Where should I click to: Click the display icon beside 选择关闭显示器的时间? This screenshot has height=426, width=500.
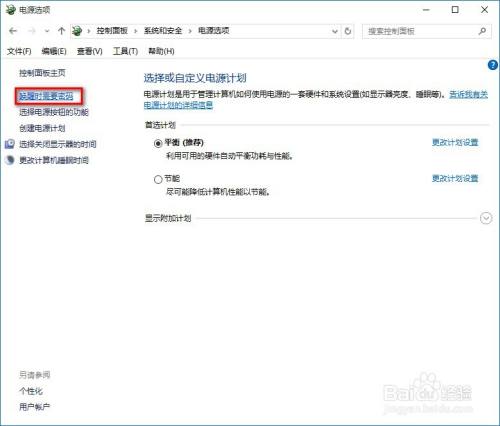pos(10,144)
